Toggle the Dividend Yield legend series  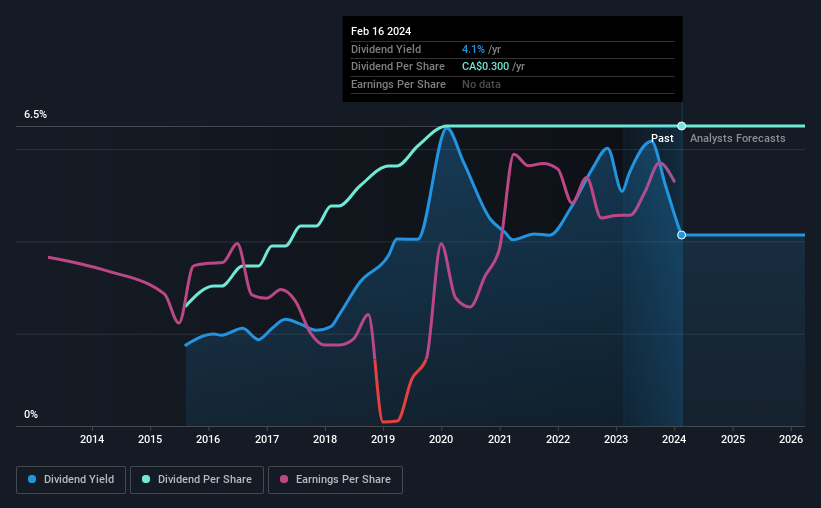[x=71, y=480]
